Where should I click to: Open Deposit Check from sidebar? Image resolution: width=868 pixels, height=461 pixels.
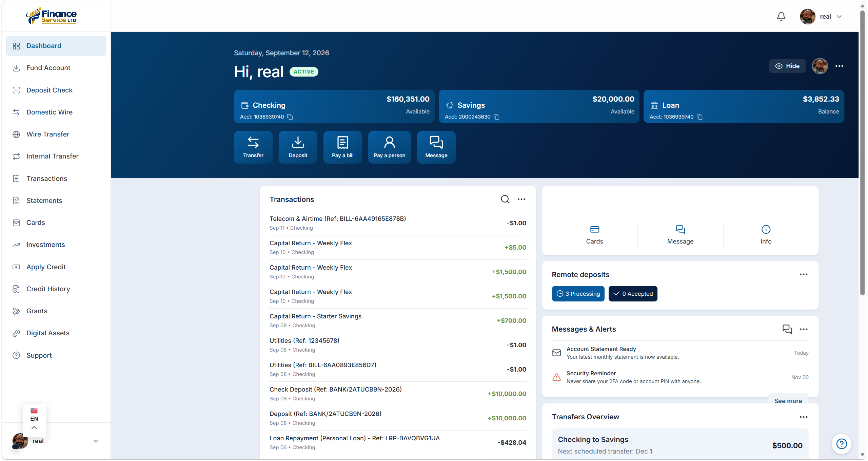tap(56, 90)
